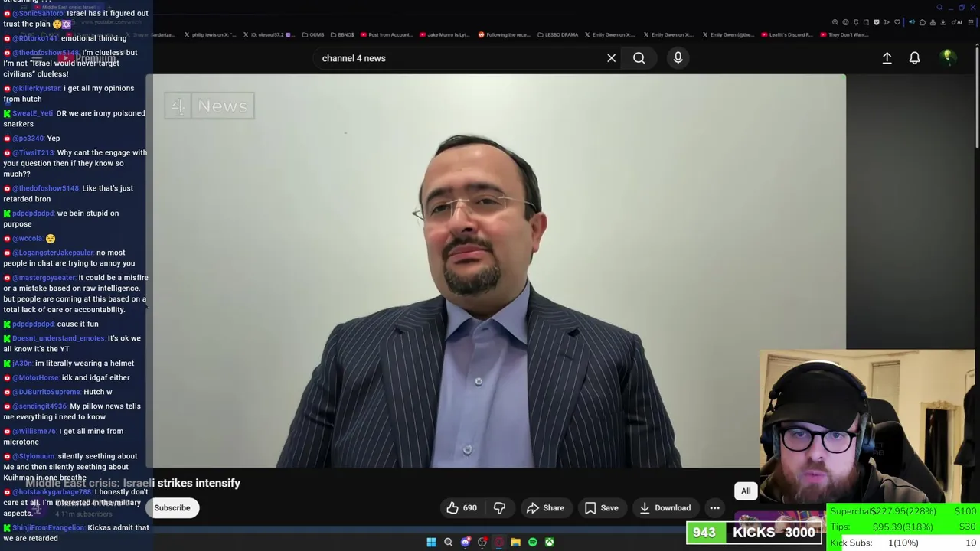
Task: Click the YouTube search magnifier button
Action: pyautogui.click(x=639, y=58)
